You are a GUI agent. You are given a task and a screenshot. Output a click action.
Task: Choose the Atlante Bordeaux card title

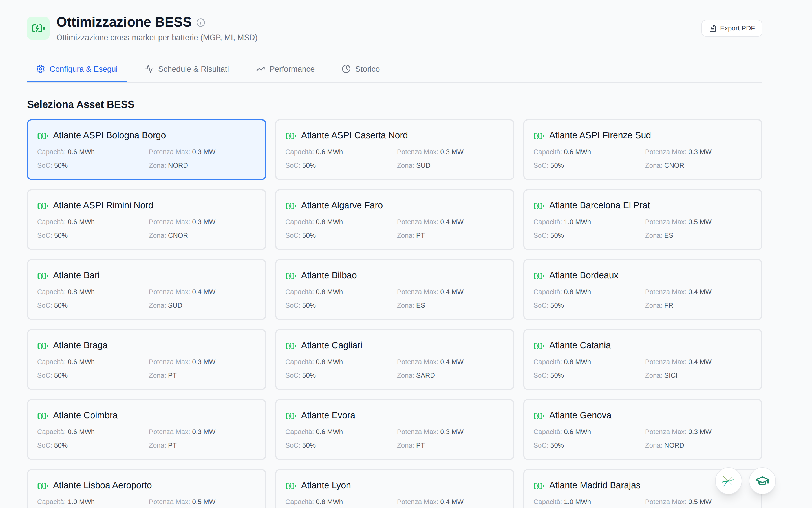point(584,275)
